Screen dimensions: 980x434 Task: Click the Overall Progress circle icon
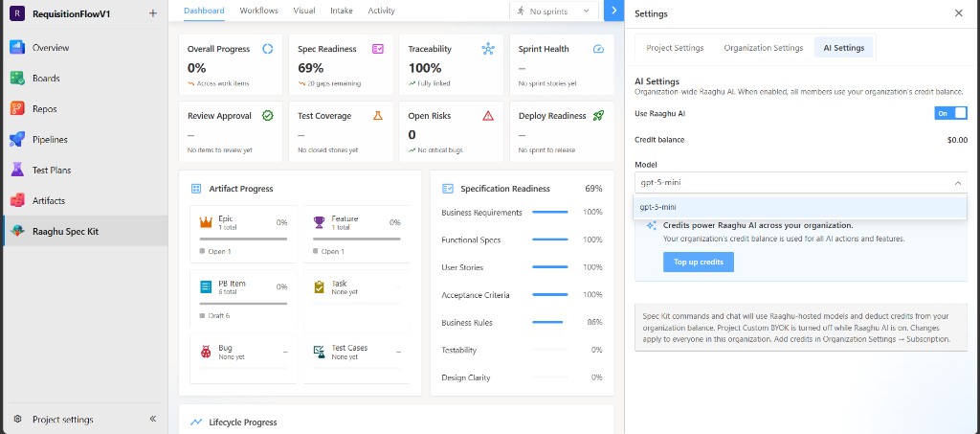pos(268,49)
